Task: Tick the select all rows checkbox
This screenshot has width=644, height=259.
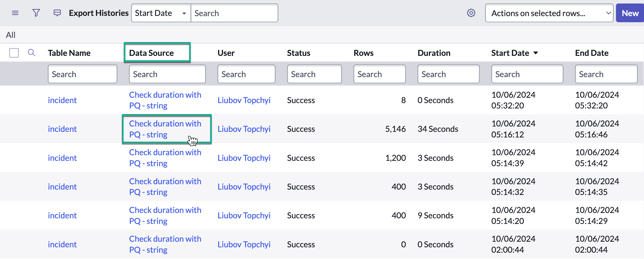Action: click(x=14, y=53)
